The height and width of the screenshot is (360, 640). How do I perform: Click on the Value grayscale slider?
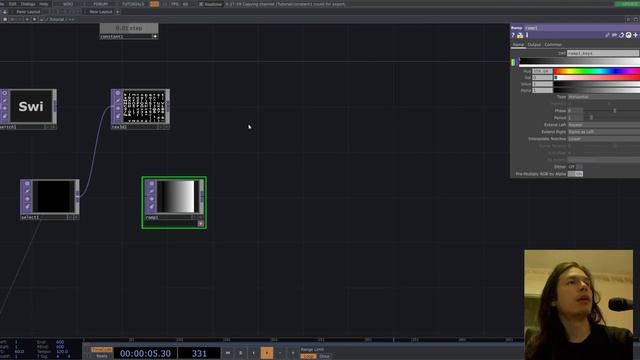pyautogui.click(x=597, y=84)
